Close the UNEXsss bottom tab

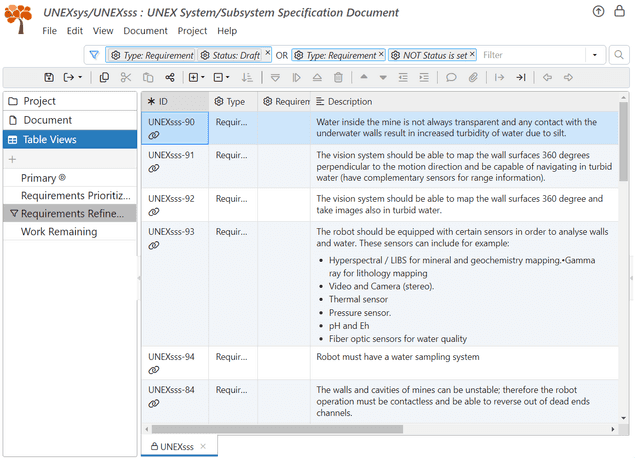click(x=203, y=446)
